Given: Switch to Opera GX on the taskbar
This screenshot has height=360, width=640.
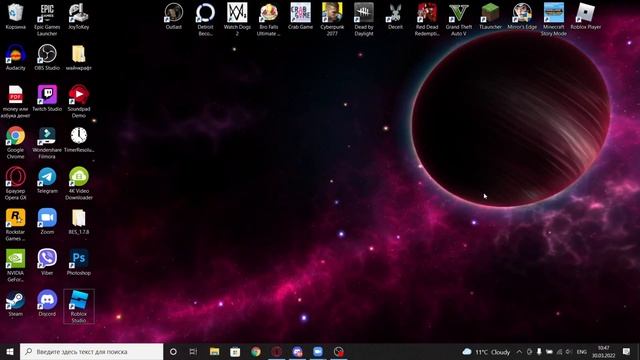Looking at the screenshot, I should click(277, 351).
